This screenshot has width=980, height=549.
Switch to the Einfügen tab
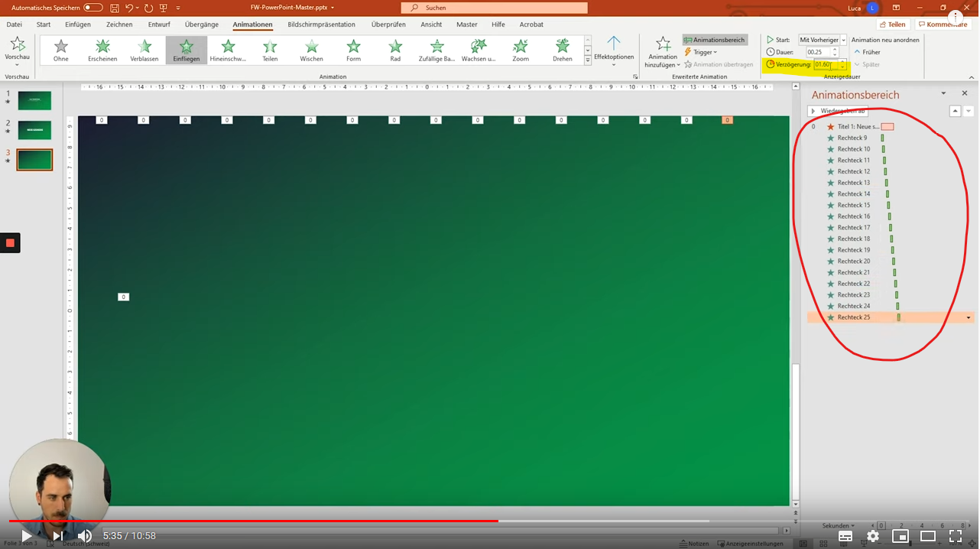pos(78,24)
